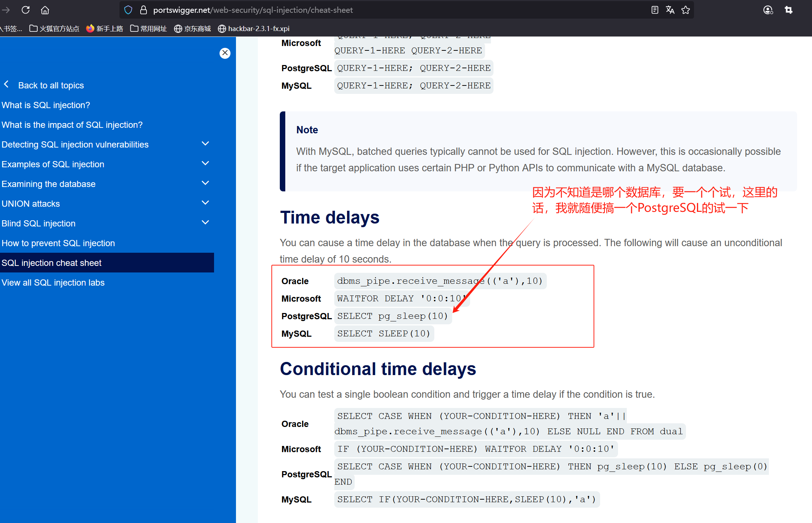The image size is (812, 523).
Task: Open What is SQL injection? link
Action: 46,105
